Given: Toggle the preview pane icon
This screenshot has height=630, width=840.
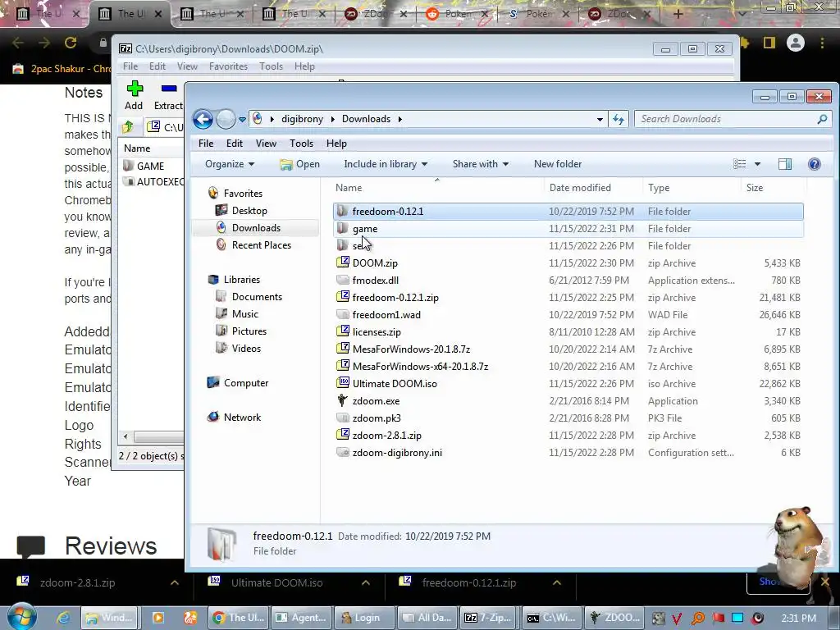Looking at the screenshot, I should point(785,164).
